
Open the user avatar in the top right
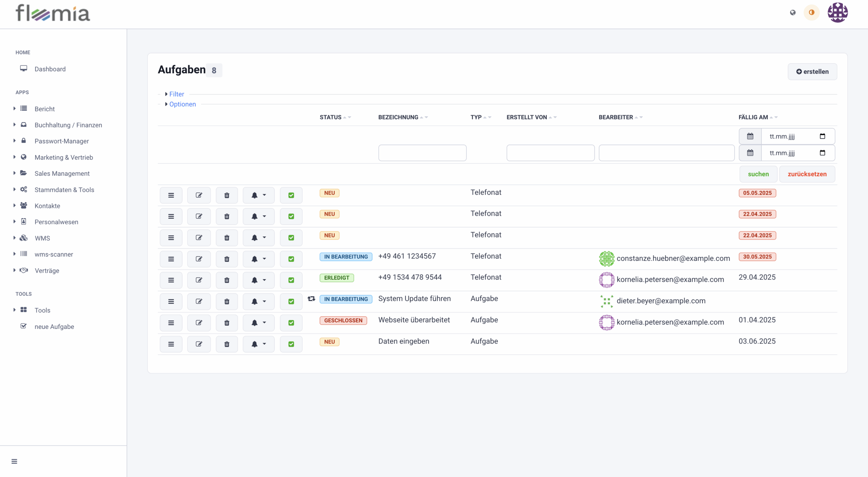point(837,13)
